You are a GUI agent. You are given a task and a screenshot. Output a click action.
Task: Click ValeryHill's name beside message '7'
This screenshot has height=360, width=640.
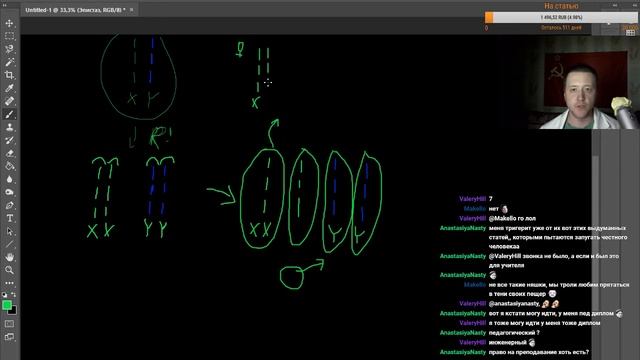(472, 199)
